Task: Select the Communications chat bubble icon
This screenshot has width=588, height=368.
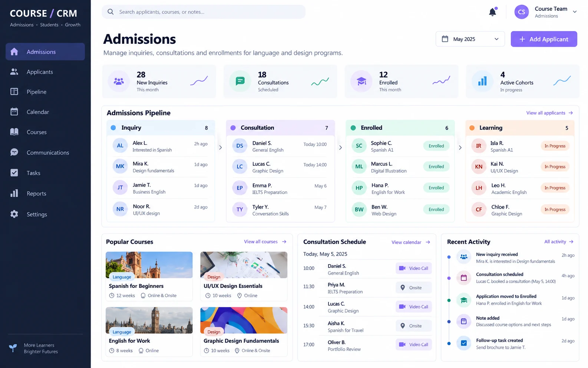Action: coord(14,152)
